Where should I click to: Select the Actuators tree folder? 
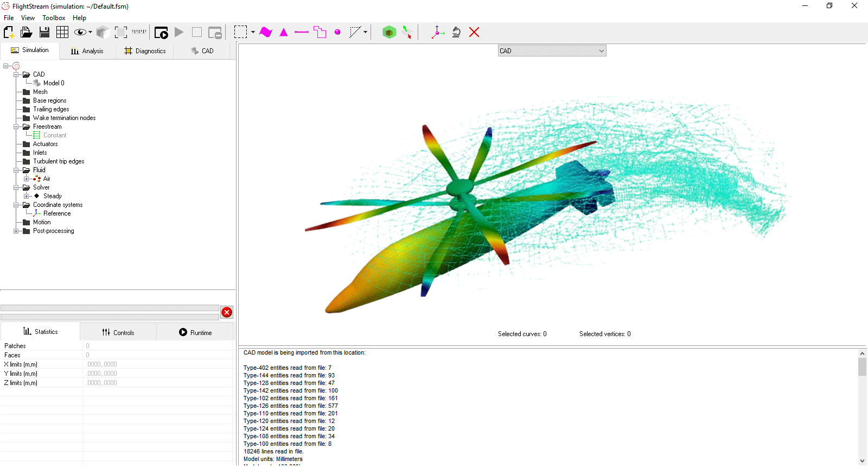coord(45,144)
